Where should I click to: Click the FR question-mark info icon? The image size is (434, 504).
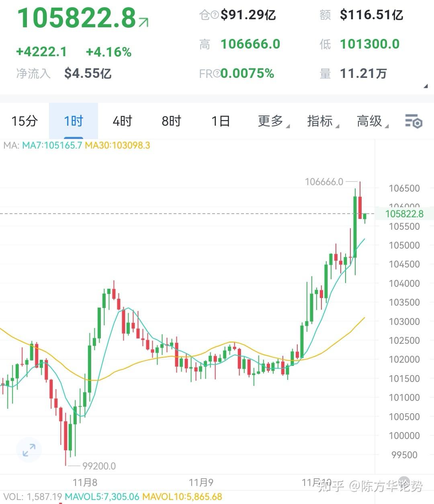(217, 73)
